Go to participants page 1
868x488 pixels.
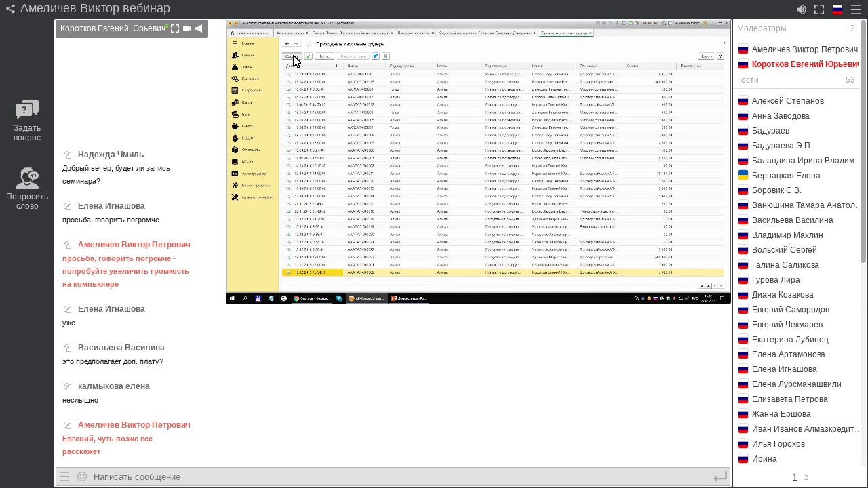click(795, 478)
